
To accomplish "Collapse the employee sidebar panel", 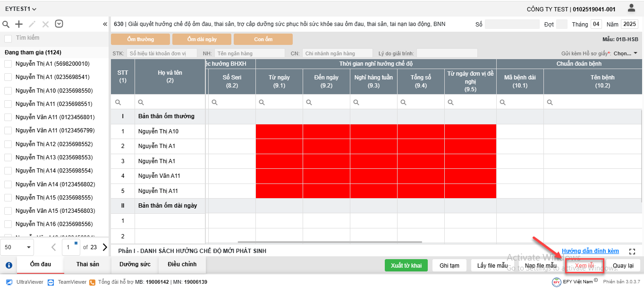I will tap(105, 24).
